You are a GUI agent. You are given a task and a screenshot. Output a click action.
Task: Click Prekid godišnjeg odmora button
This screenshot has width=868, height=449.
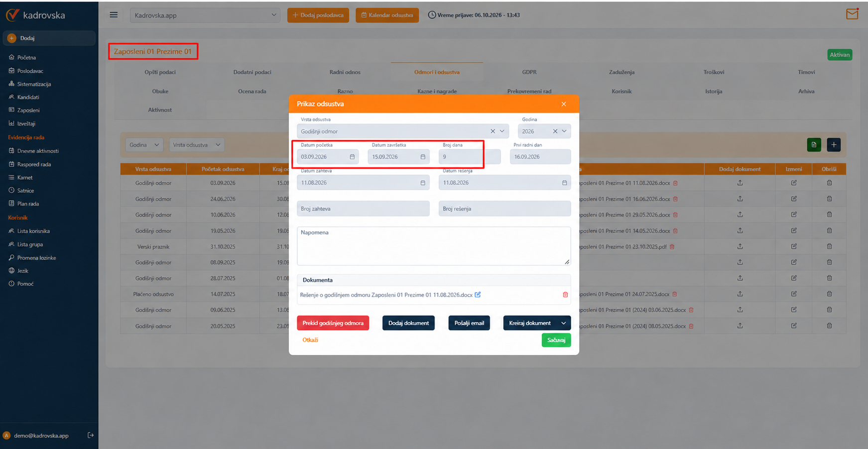coord(333,323)
